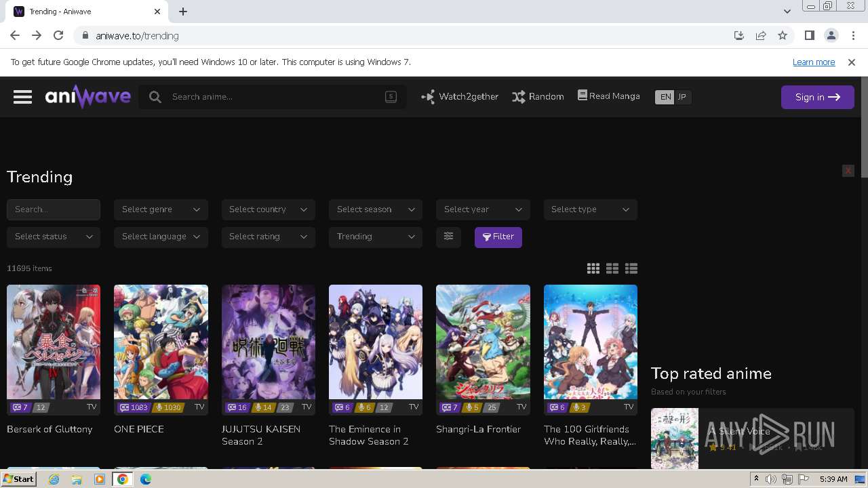Open the Trending sort dropdown
Screen dimensions: 868x488
click(x=376, y=237)
